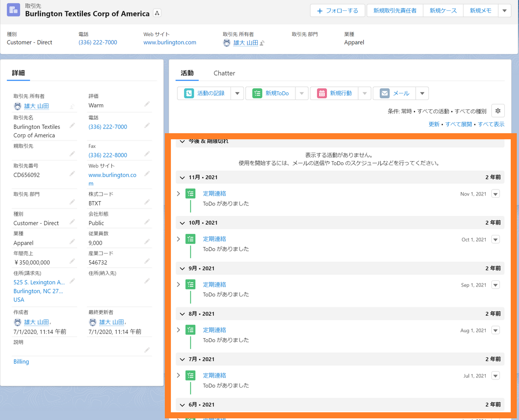
Task: Edit 産業コード 546732 with its pencil icon
Action: 147,261
